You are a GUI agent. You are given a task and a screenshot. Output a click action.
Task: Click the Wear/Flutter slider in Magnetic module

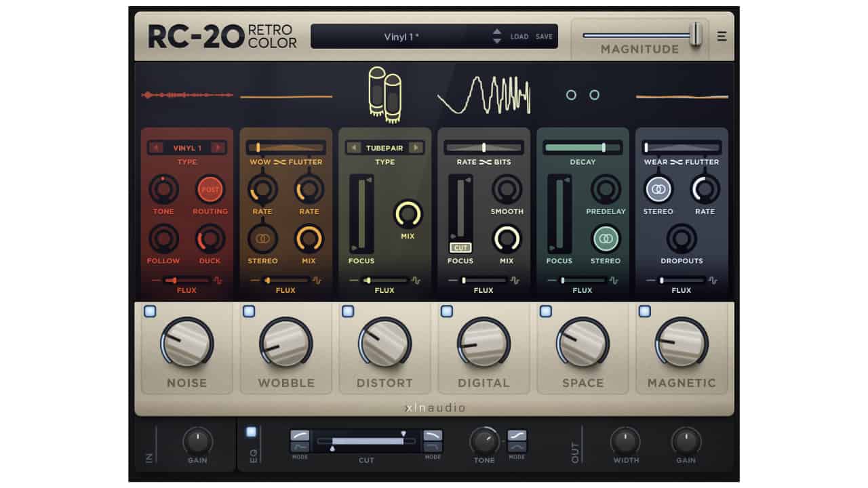(x=682, y=147)
